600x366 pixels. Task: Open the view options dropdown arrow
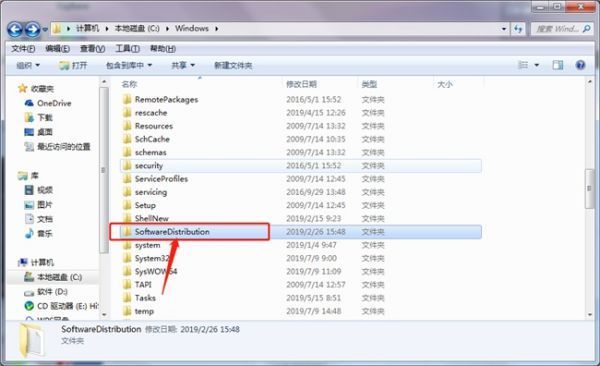536,65
